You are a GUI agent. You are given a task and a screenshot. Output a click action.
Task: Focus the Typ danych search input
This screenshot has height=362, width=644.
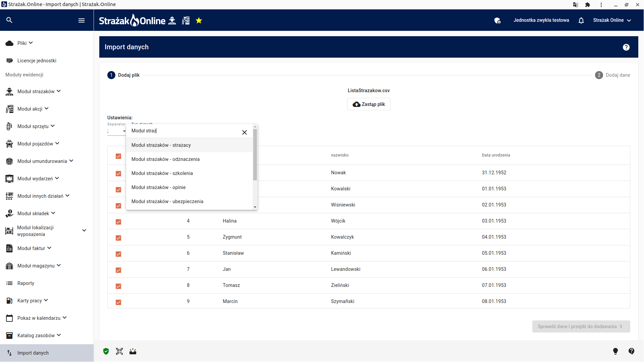click(x=184, y=131)
